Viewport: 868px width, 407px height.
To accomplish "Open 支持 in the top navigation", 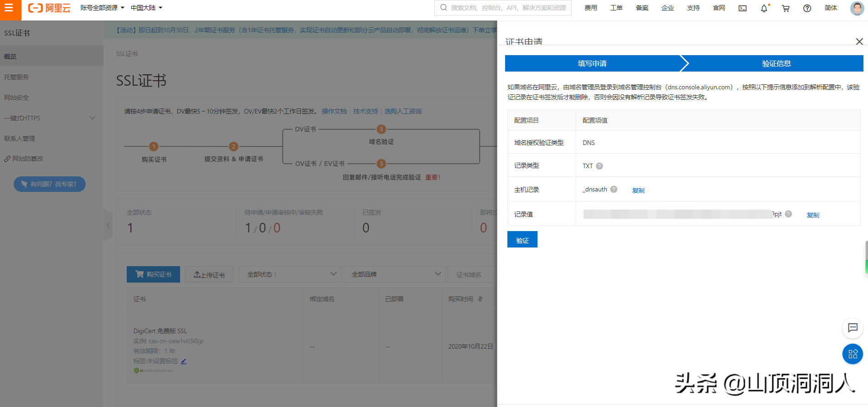I will coord(693,8).
